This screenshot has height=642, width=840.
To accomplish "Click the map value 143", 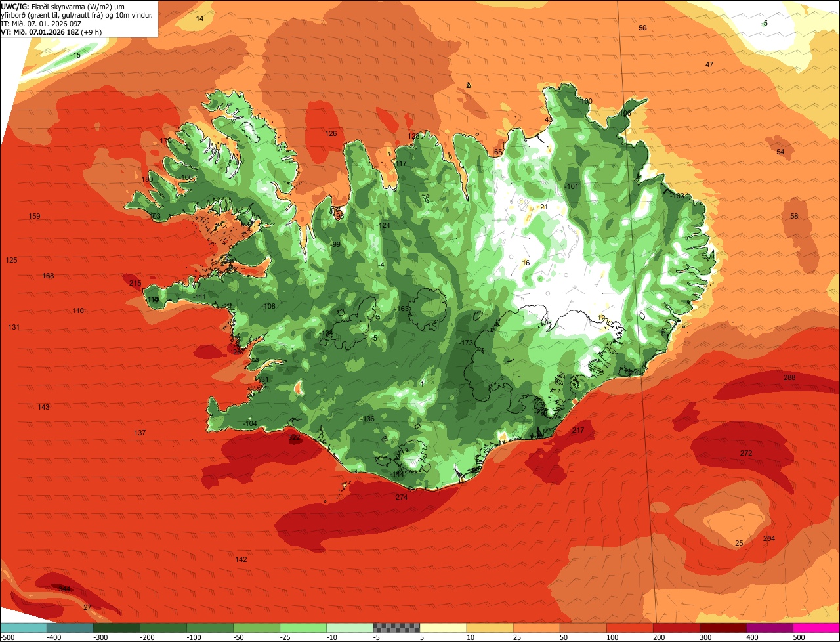I will pyautogui.click(x=43, y=408).
